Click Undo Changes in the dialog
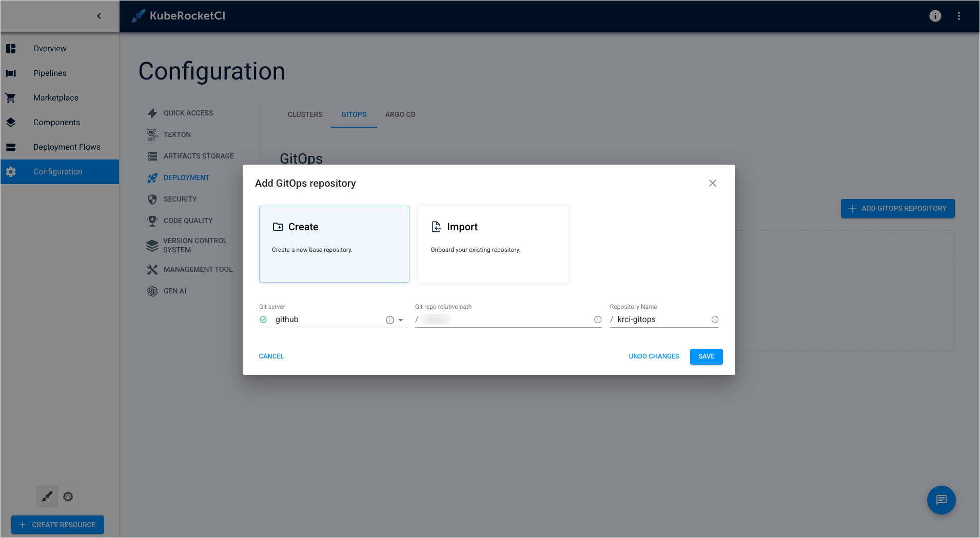Viewport: 980px width, 538px height. point(653,356)
